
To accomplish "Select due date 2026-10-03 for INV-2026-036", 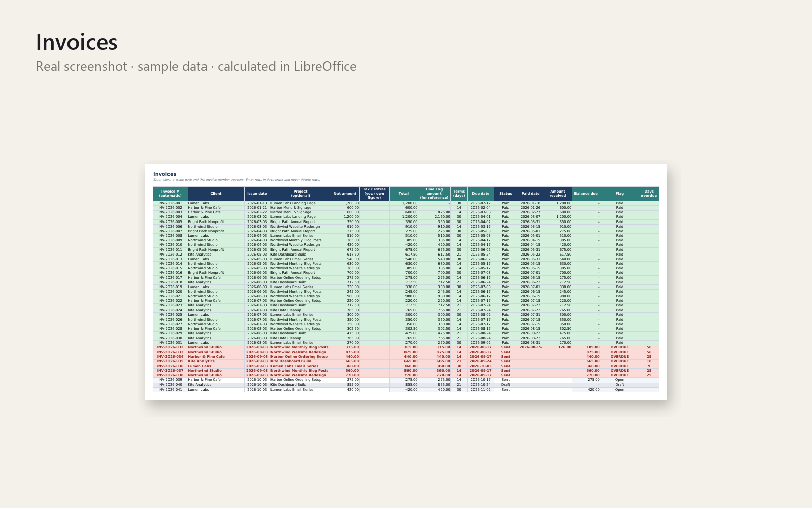I will [481, 366].
